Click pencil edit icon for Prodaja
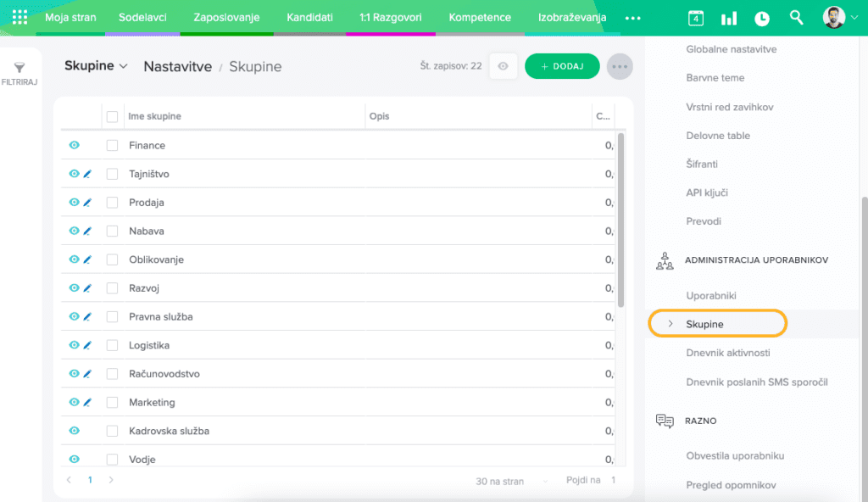 coord(87,203)
